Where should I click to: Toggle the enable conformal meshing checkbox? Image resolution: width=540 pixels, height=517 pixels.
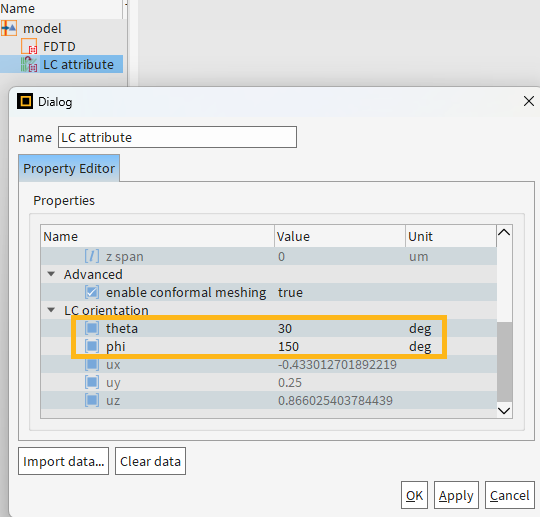click(92, 292)
